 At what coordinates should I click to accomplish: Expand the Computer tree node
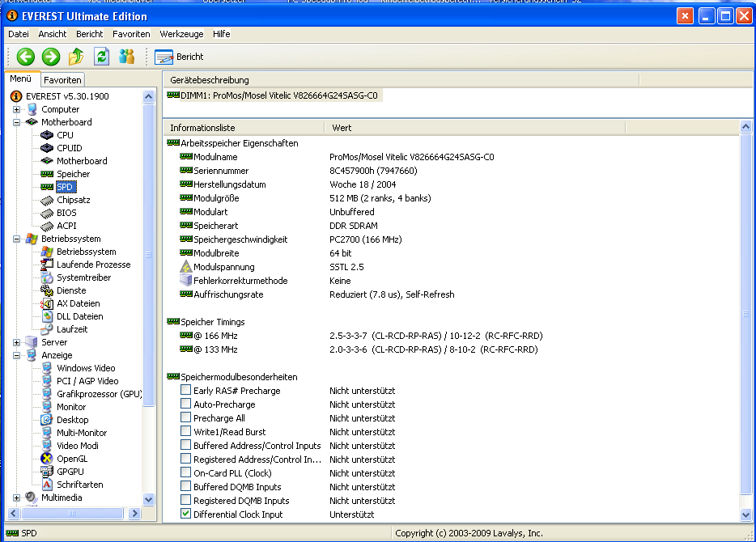pyautogui.click(x=16, y=109)
